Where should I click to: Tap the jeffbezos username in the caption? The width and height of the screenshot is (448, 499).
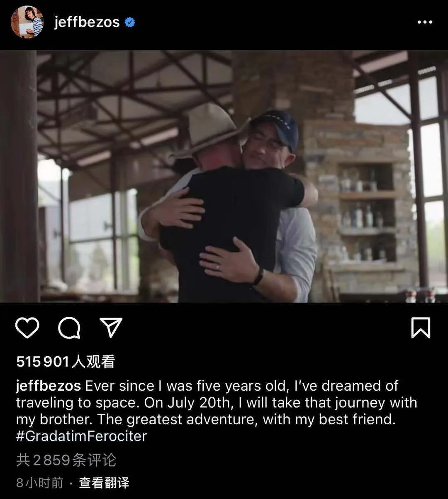pos(49,386)
